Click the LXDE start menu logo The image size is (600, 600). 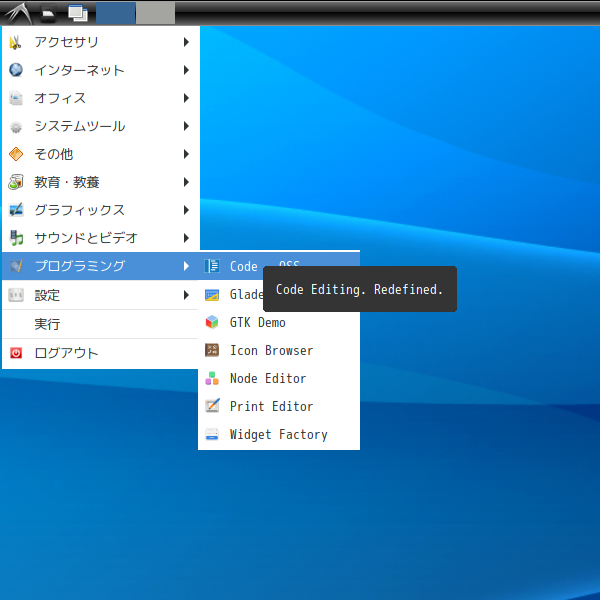pyautogui.click(x=17, y=13)
